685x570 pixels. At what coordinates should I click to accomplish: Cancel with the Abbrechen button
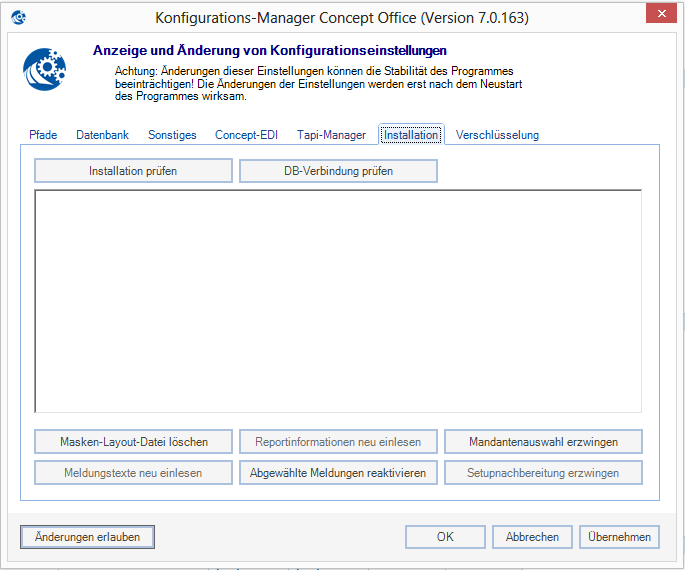tap(532, 537)
